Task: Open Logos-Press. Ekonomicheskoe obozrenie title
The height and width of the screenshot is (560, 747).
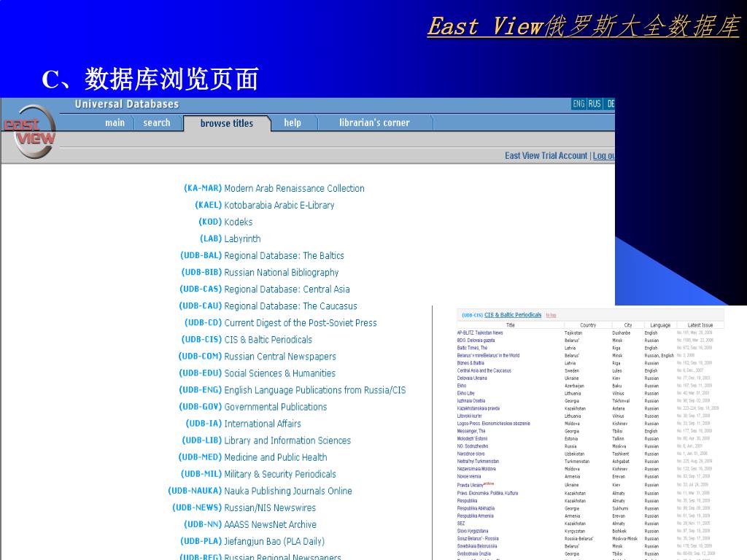Action: (x=494, y=424)
